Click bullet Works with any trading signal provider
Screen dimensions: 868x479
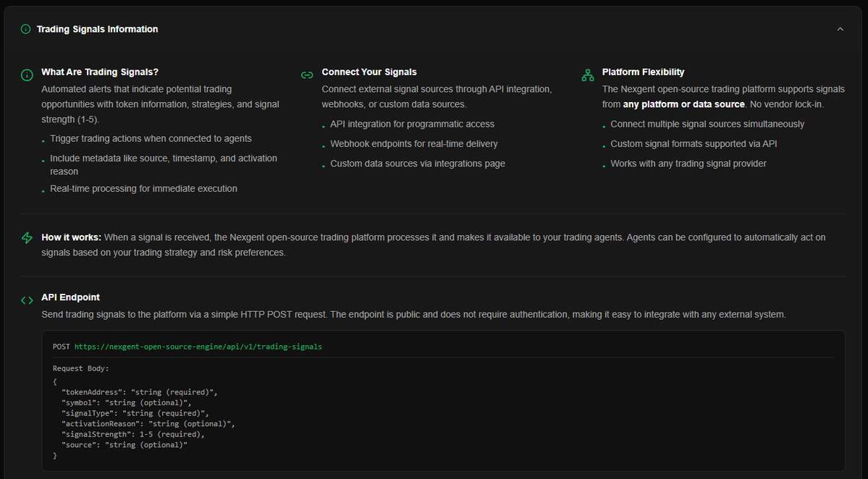688,164
